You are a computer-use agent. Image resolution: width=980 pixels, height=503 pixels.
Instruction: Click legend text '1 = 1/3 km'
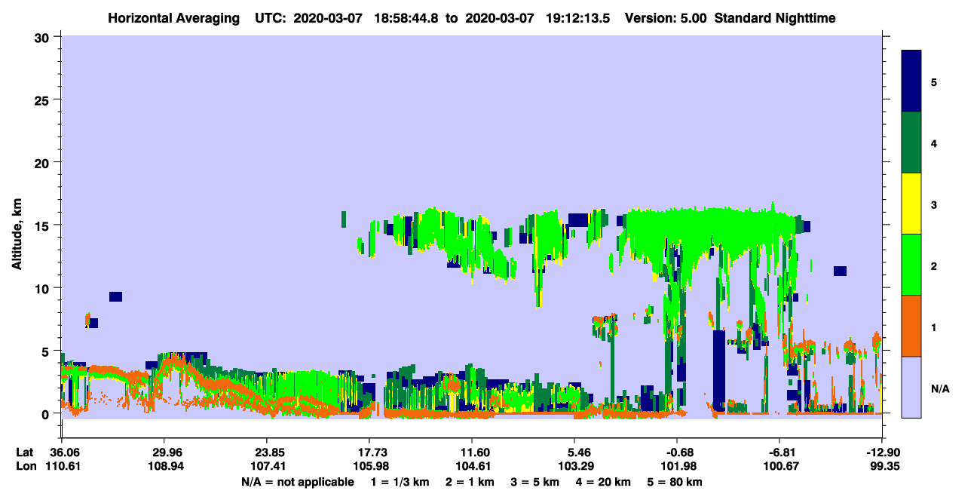[400, 482]
